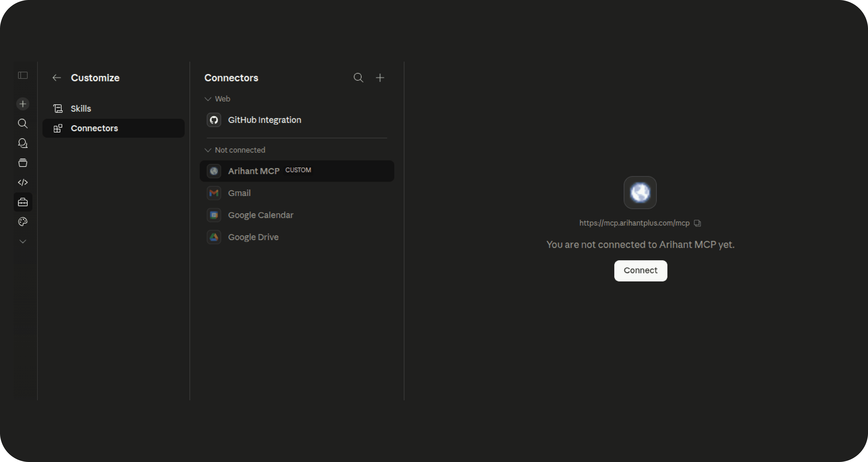Click the Arihant MCP URL text
Image resolution: width=868 pixels, height=462 pixels.
(634, 223)
